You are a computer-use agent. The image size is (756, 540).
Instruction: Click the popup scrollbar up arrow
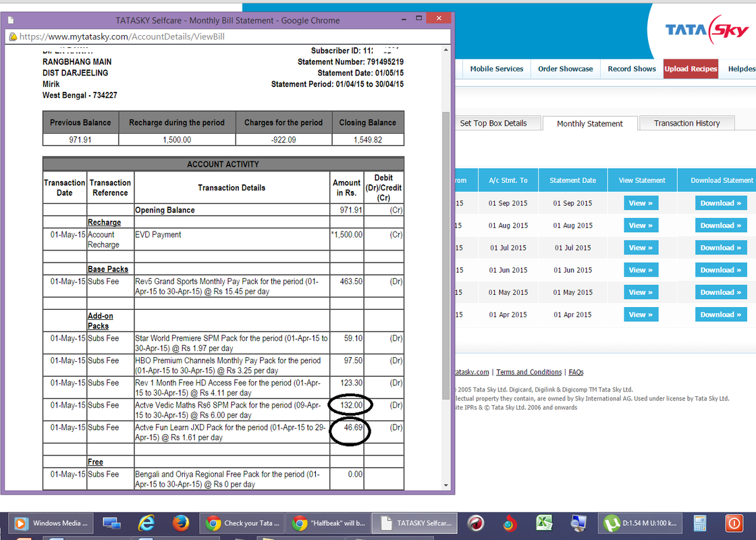446,50
